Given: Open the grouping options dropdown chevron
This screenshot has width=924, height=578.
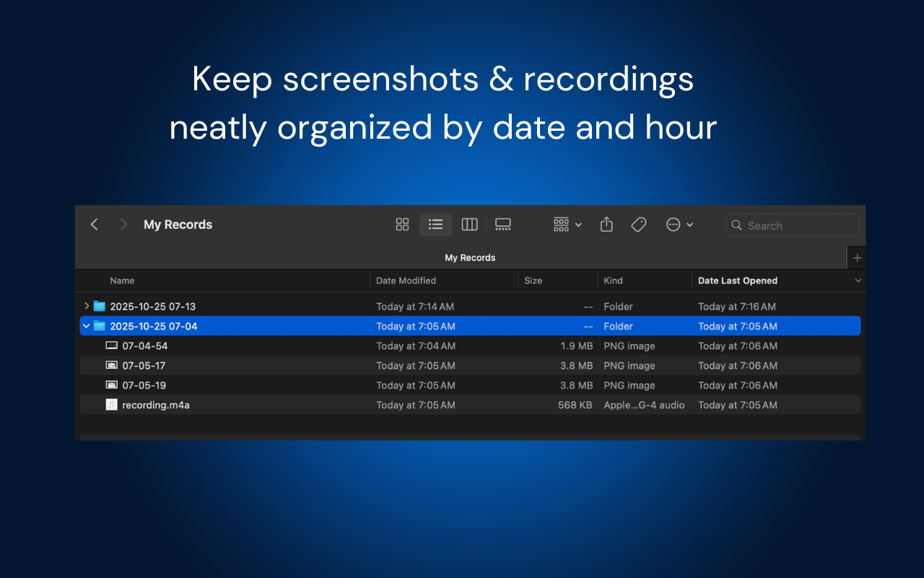Looking at the screenshot, I should 577,225.
